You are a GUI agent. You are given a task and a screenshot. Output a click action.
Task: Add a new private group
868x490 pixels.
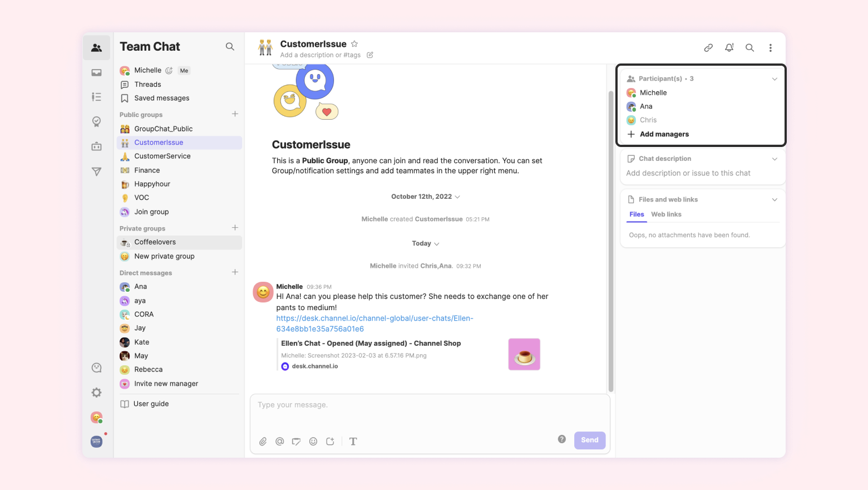235,228
